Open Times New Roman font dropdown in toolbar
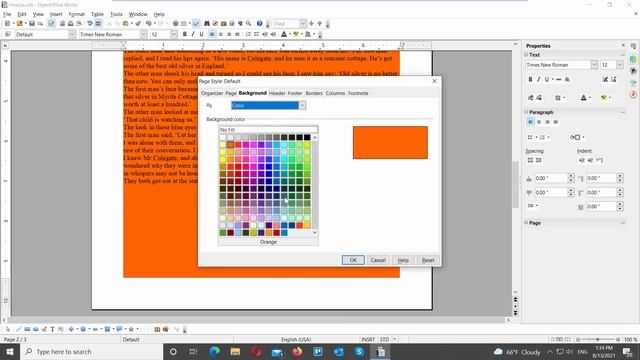The width and height of the screenshot is (640, 360). 143,34
